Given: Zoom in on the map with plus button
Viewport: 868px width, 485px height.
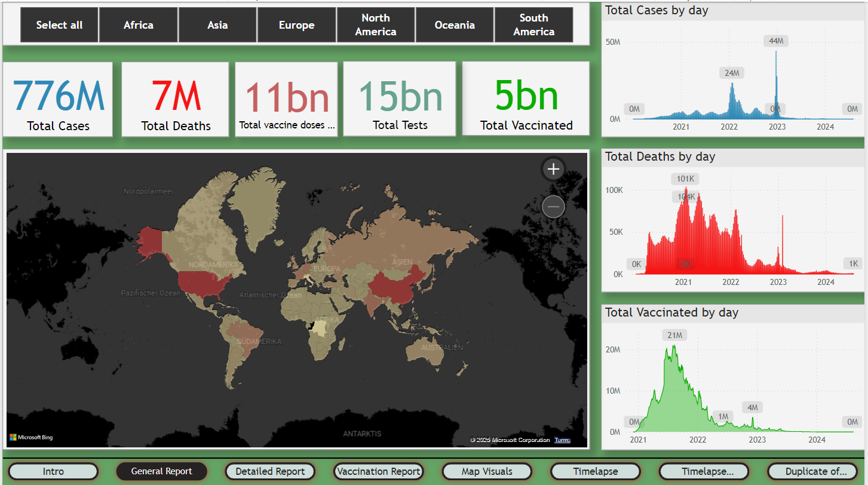Looking at the screenshot, I should [x=553, y=169].
